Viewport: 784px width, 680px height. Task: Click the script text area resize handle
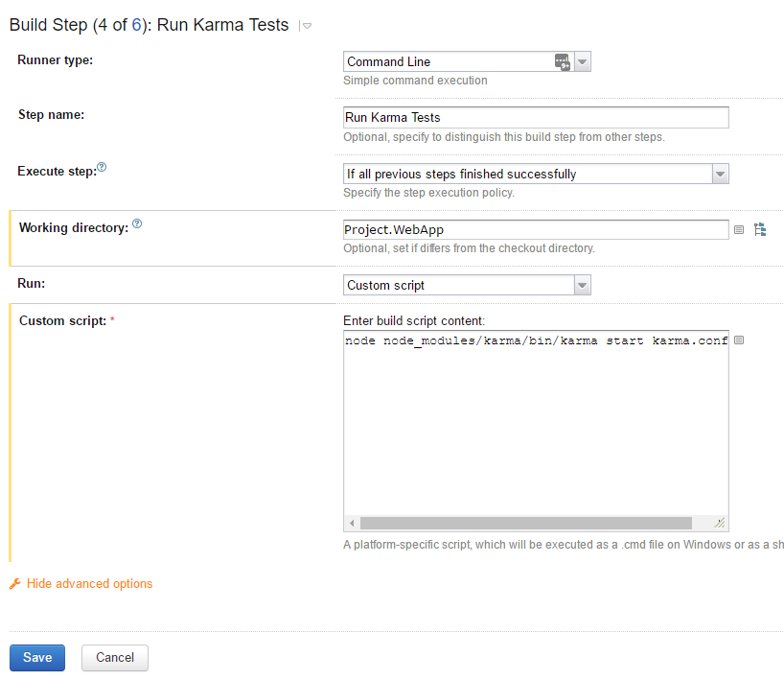point(720,524)
